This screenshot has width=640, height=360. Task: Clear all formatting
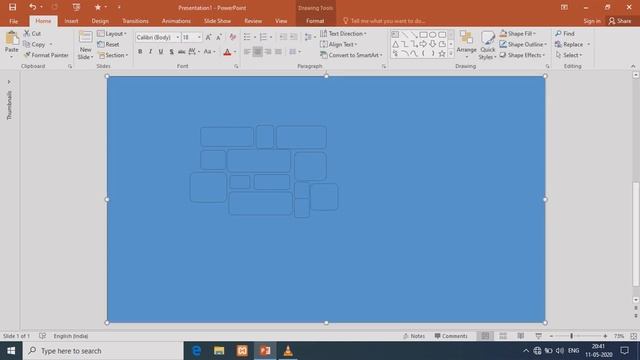pyautogui.click(x=233, y=37)
